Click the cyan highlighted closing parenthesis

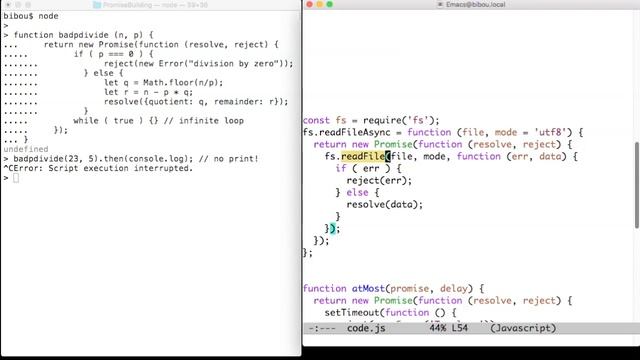[x=332, y=229]
